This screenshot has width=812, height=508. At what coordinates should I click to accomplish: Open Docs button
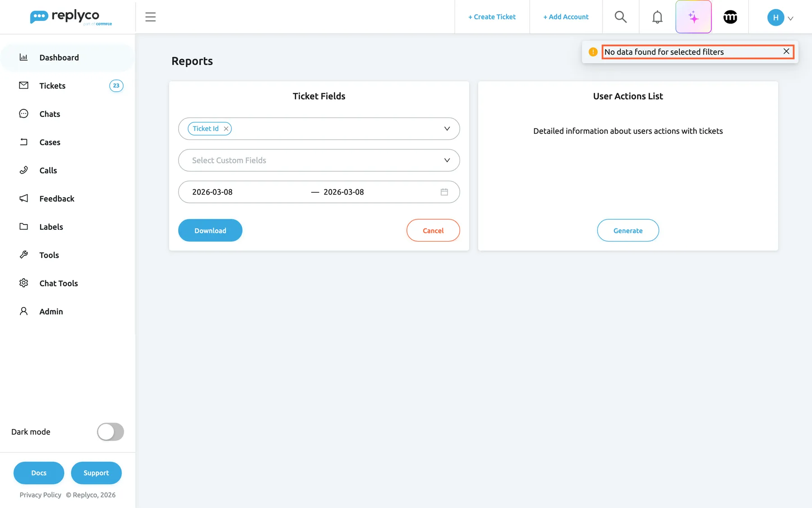coord(39,473)
